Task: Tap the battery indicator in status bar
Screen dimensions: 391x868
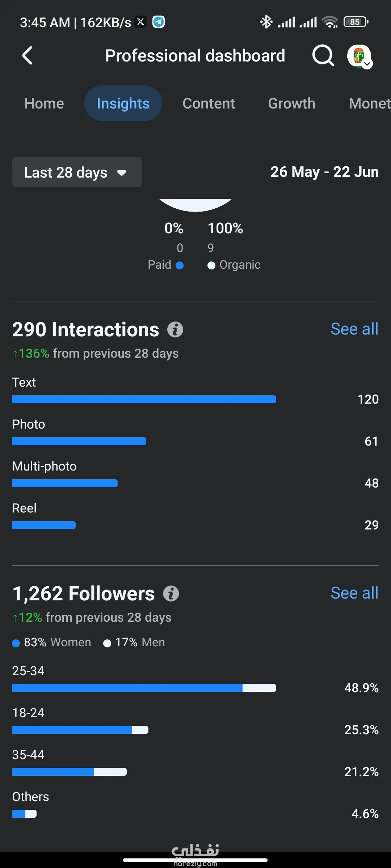Action: click(356, 22)
